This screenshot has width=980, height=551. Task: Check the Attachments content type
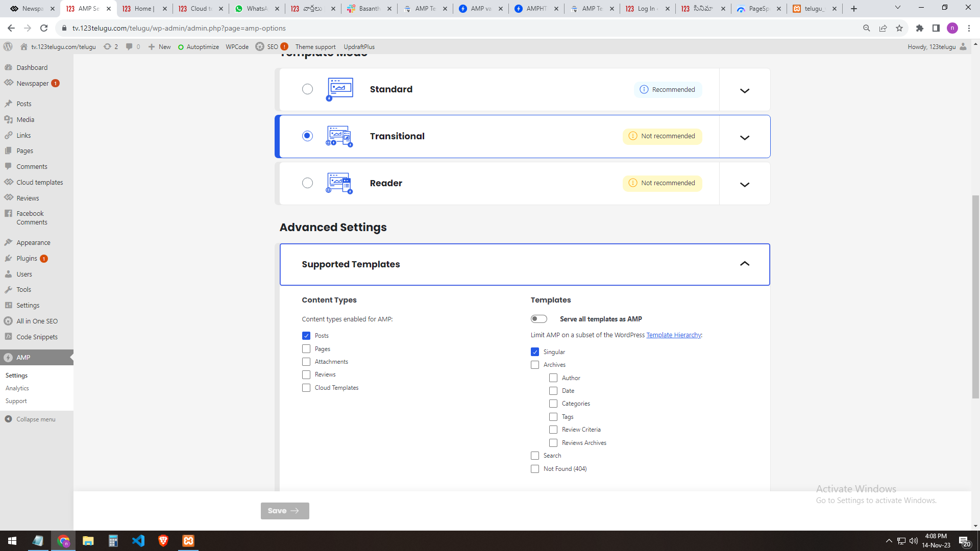click(x=306, y=362)
